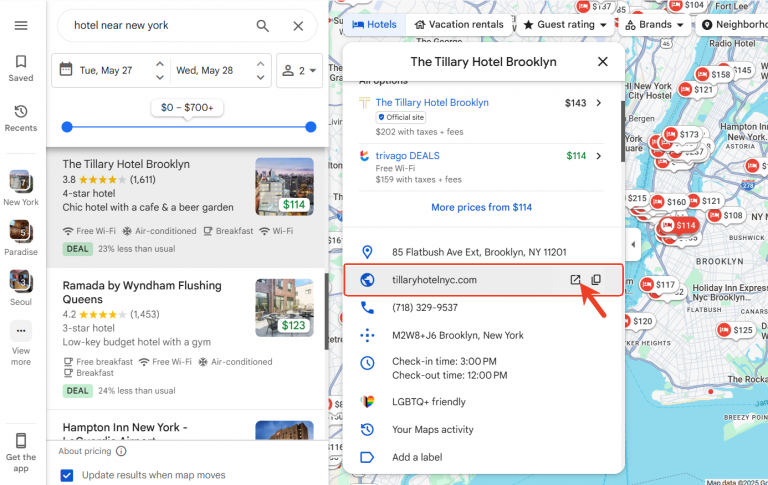768x485 pixels.
Task: Open the Ramada hotel photo thumbnail
Action: pyautogui.click(x=285, y=308)
